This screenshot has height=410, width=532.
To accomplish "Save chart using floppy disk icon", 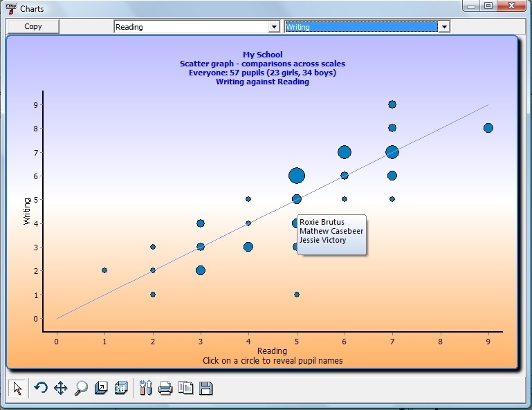I will pyautogui.click(x=205, y=388).
